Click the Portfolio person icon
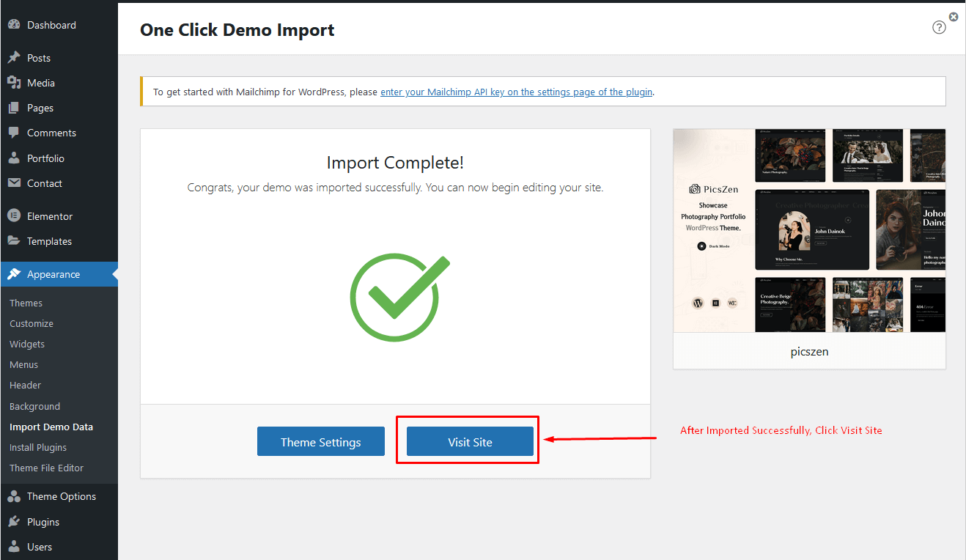The width and height of the screenshot is (966, 560). (14, 158)
